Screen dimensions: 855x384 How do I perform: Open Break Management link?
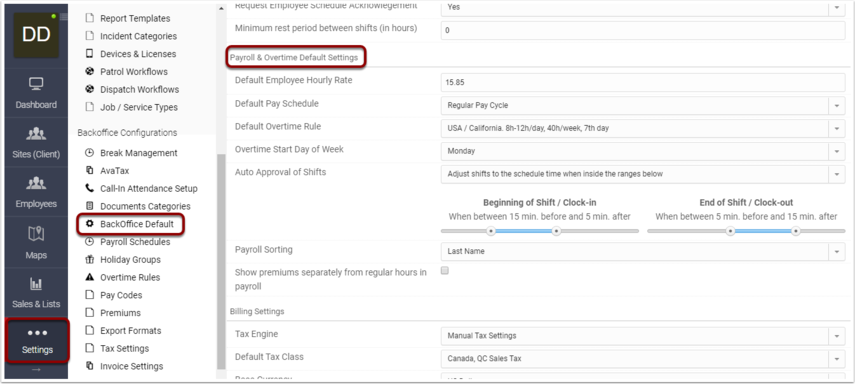139,153
